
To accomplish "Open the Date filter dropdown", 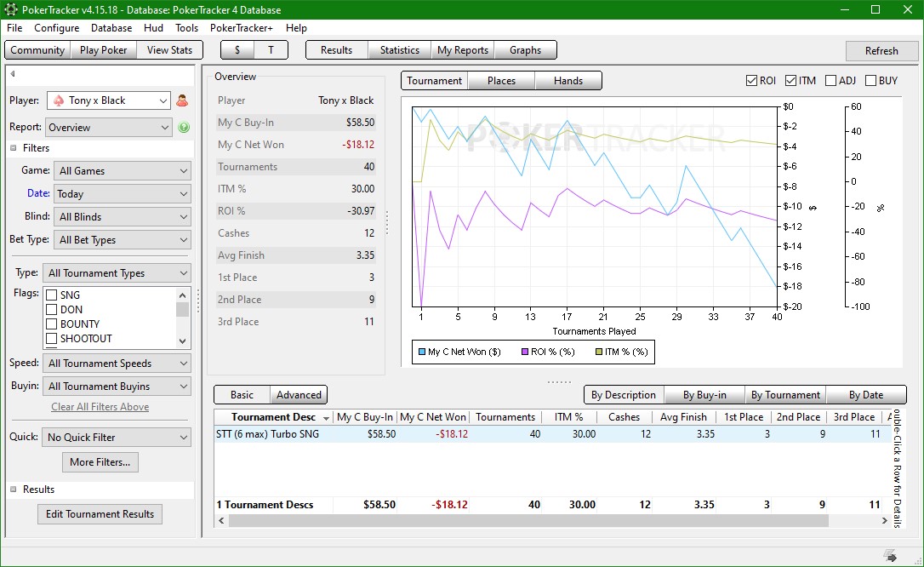I will [123, 194].
